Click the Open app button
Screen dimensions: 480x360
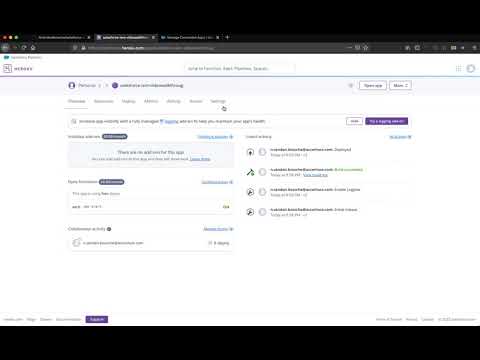(373, 86)
